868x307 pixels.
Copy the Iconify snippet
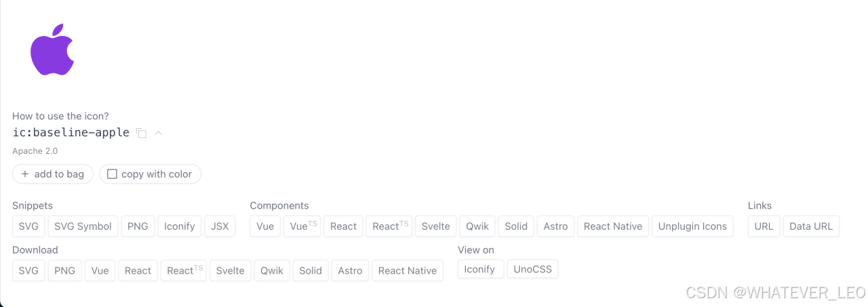pos(180,226)
